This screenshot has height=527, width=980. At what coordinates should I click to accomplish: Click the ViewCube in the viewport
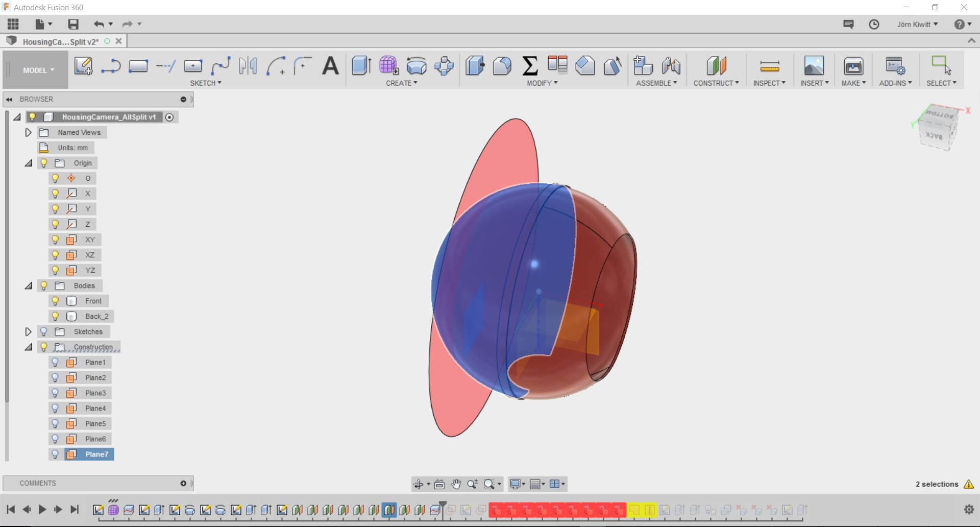click(938, 127)
